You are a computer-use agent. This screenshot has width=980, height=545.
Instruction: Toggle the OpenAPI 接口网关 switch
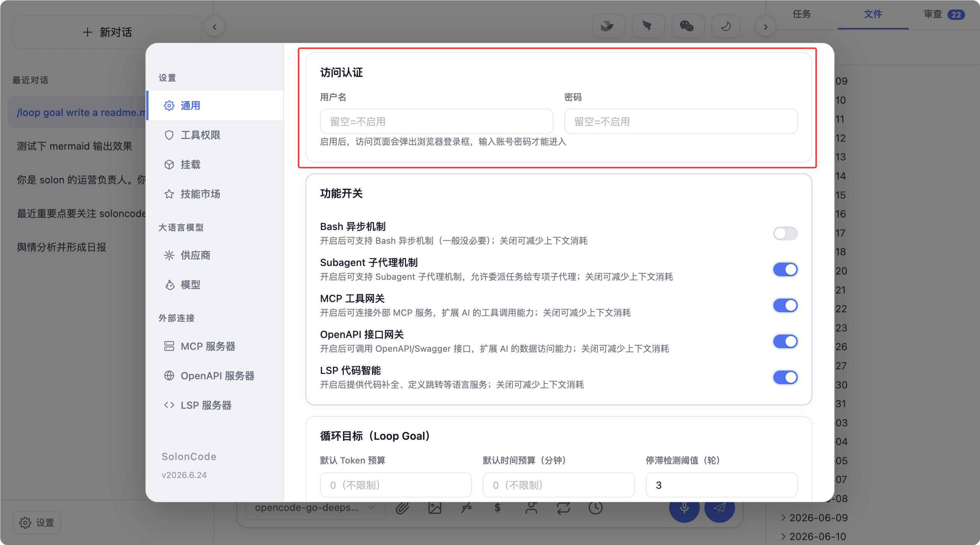tap(785, 341)
